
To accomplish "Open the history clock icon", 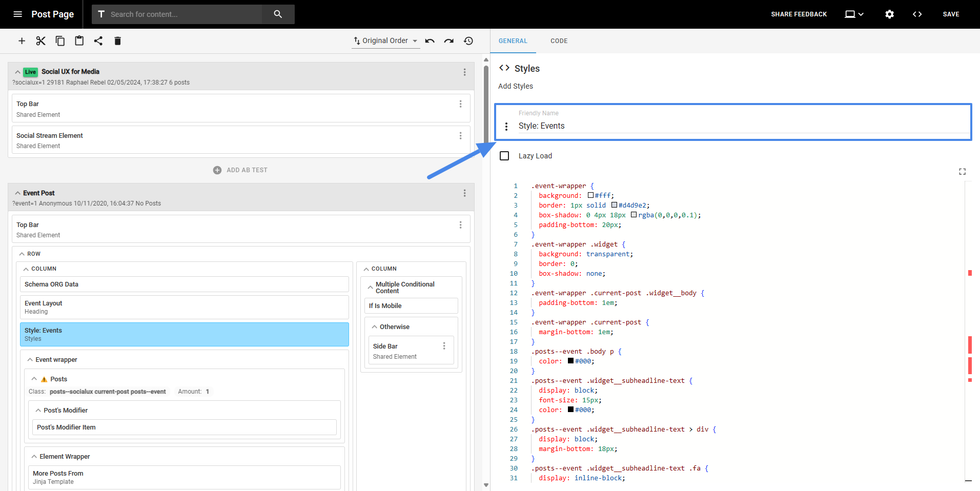I will [x=468, y=41].
